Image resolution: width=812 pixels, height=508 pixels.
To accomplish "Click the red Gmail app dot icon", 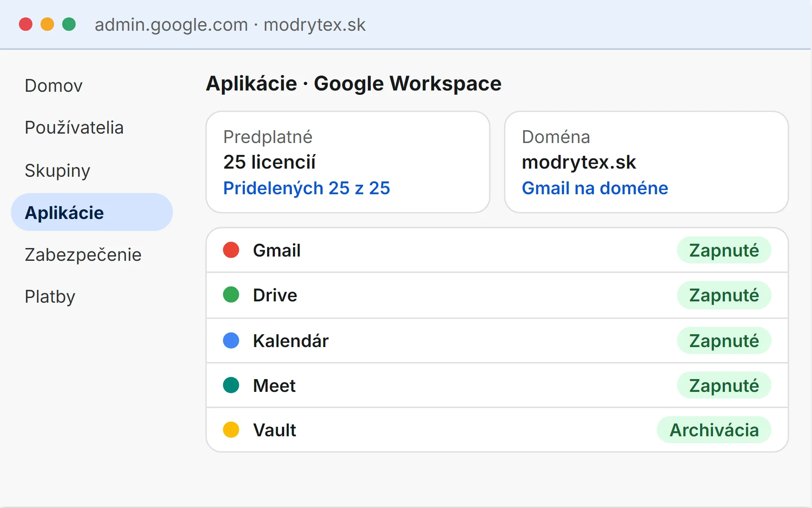I will tap(231, 250).
